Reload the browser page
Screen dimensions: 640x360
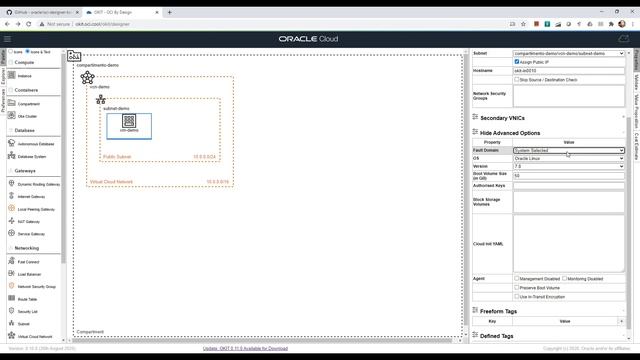coord(29,24)
